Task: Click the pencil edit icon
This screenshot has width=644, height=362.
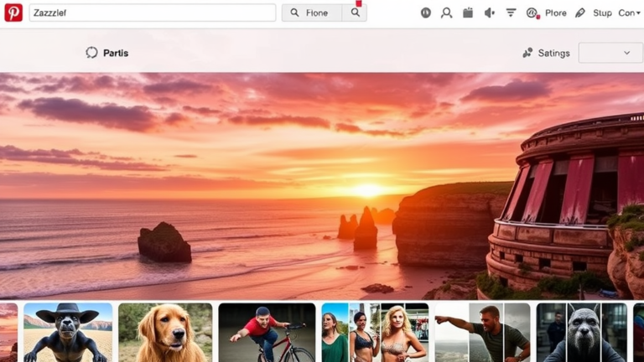Action: point(578,13)
